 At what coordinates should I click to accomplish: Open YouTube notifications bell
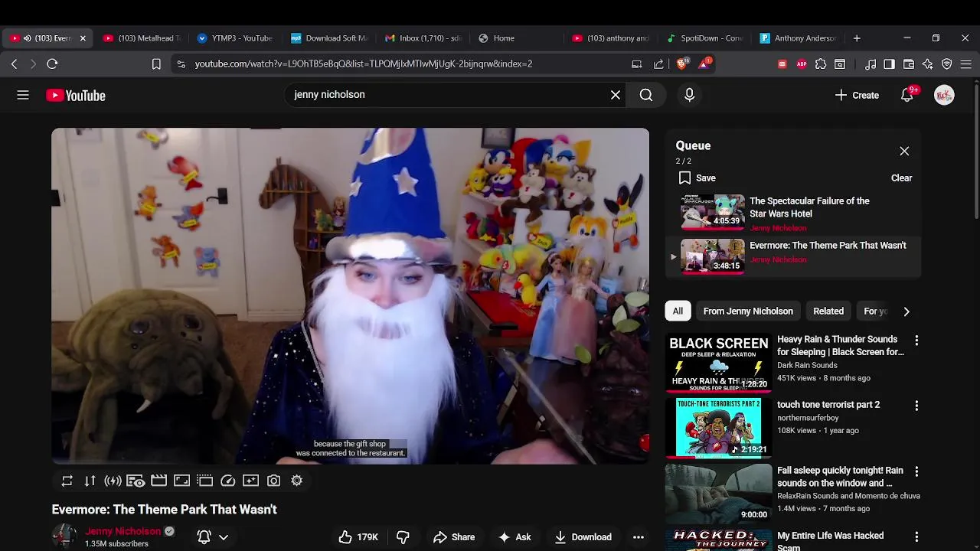(907, 95)
